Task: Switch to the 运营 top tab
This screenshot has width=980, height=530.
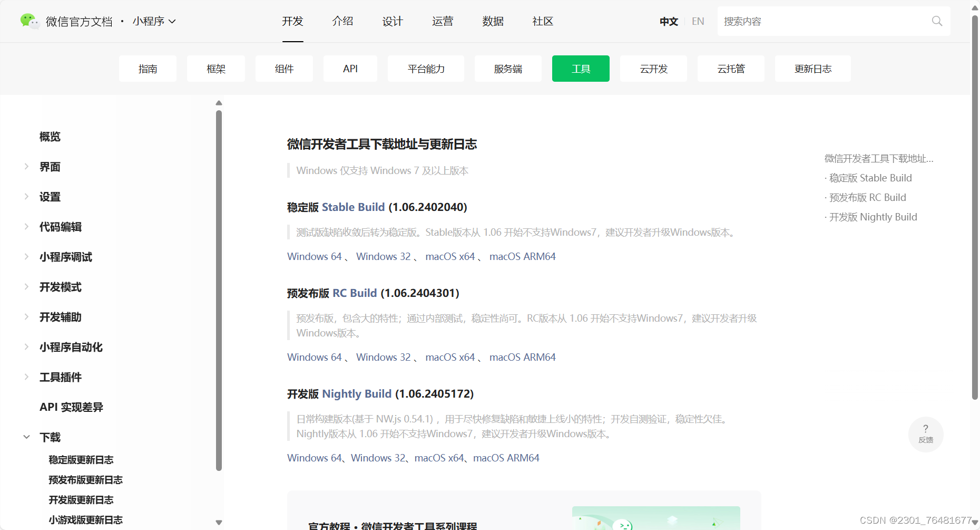Action: click(443, 21)
